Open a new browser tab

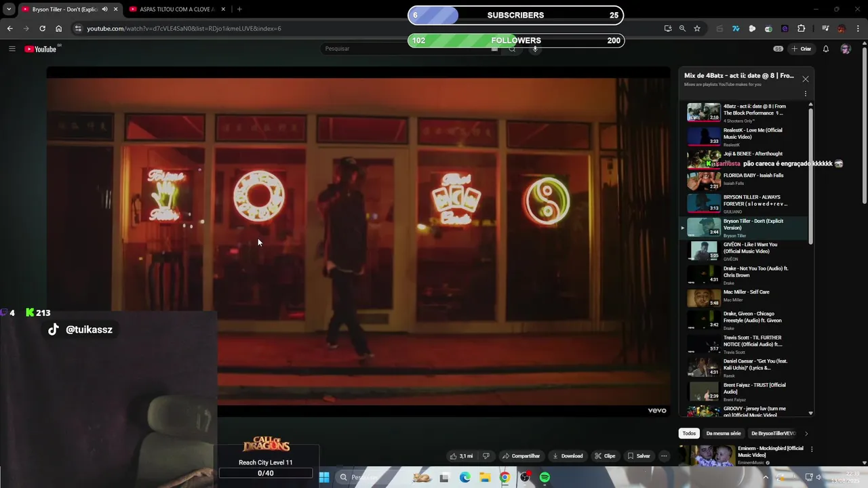[239, 9]
